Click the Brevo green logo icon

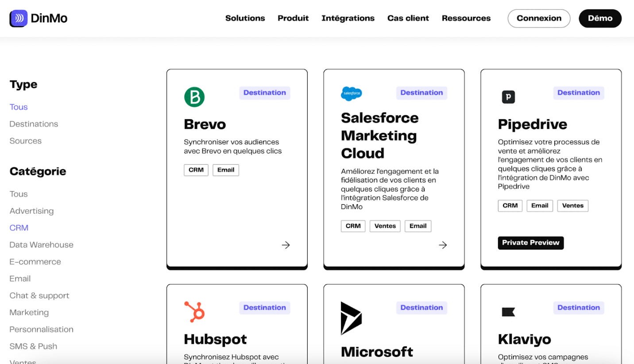[x=194, y=97]
